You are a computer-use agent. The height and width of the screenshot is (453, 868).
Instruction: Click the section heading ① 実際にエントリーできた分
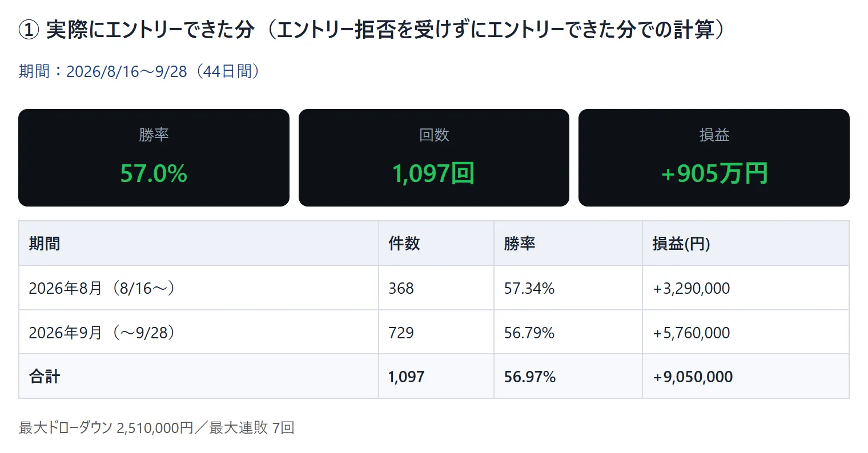136,30
